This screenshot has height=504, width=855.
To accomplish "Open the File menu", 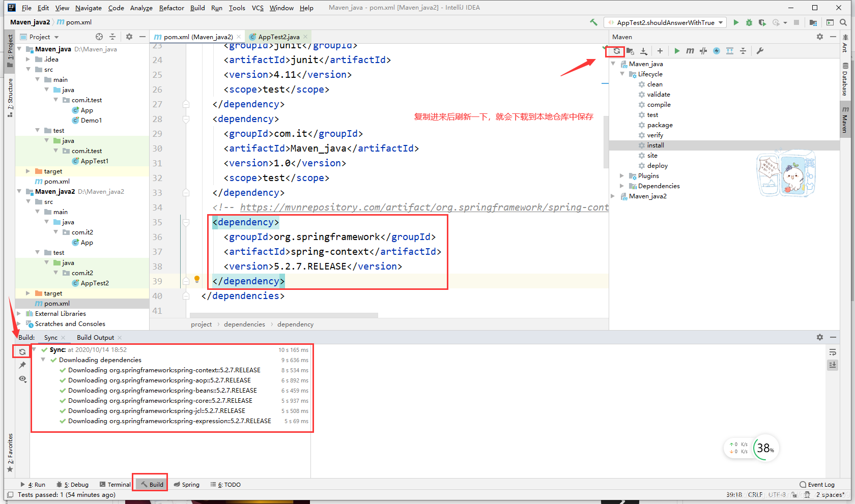I will pos(26,8).
